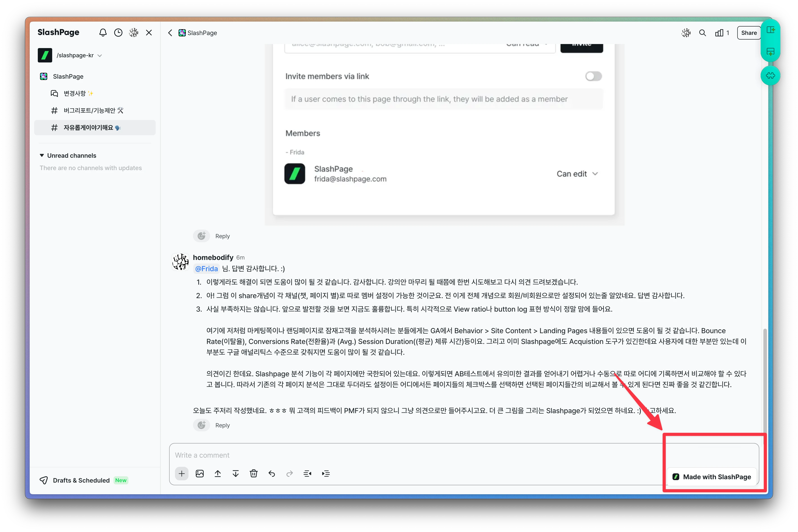The width and height of the screenshot is (798, 532).
Task: Open the 변경사항 channel
Action: (x=75, y=93)
